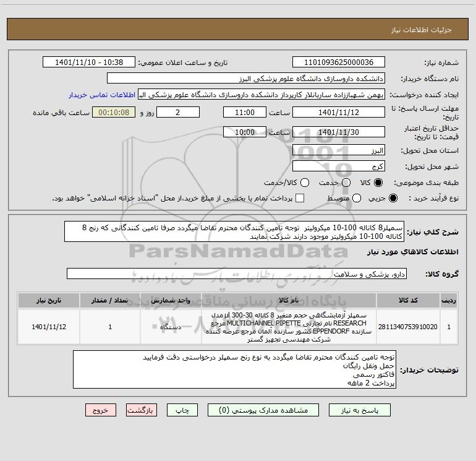Click the گروه کالا field دارو، پزشکی و سلامت
Image resolution: width=476 pixels, height=461 pixels.
pyautogui.click(x=237, y=274)
